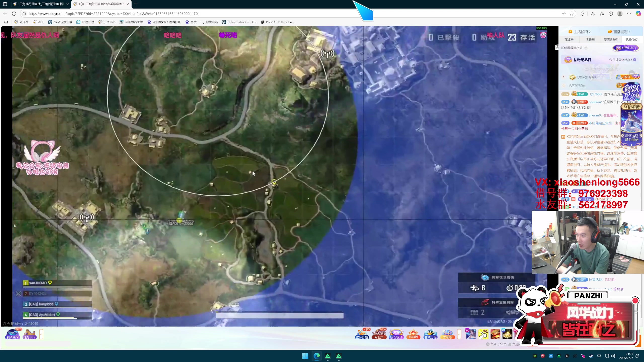
Task: Switch to 活跃榜 tab
Action: pos(590,40)
